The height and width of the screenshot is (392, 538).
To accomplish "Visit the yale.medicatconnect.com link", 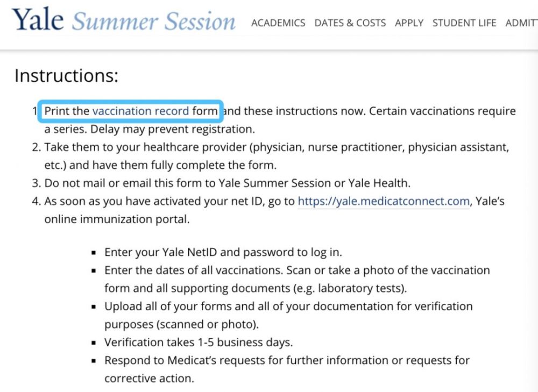I will [x=384, y=202].
